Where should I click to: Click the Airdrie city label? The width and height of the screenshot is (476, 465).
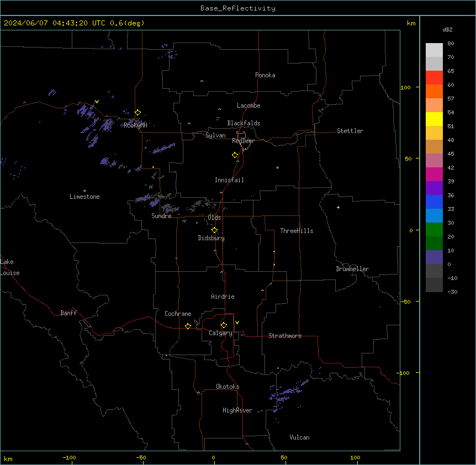click(x=223, y=297)
